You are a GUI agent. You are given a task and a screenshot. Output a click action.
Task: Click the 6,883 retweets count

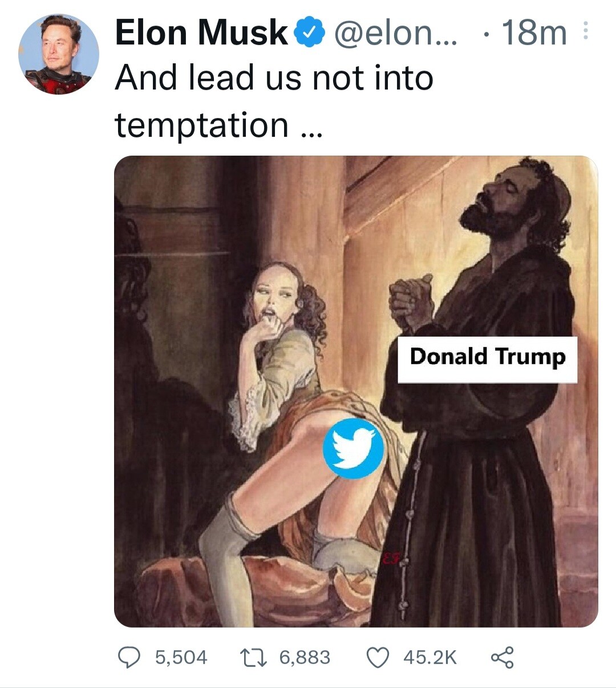tap(305, 657)
